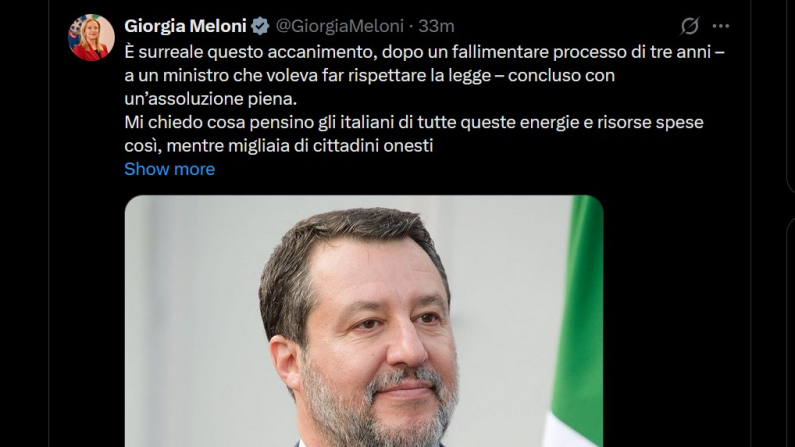The width and height of the screenshot is (795, 447).
Task: Click the line starting 'È surreale questo accanimento'
Action: tap(424, 52)
